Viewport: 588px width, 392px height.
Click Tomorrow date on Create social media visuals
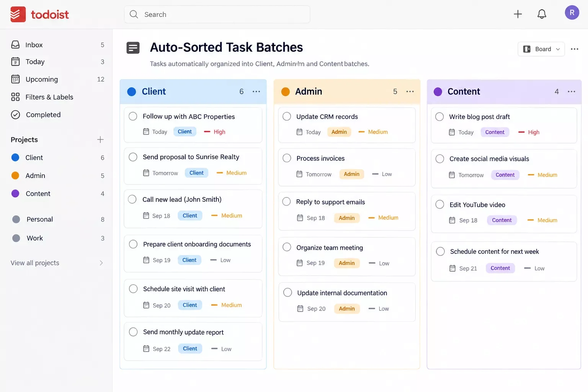point(471,175)
